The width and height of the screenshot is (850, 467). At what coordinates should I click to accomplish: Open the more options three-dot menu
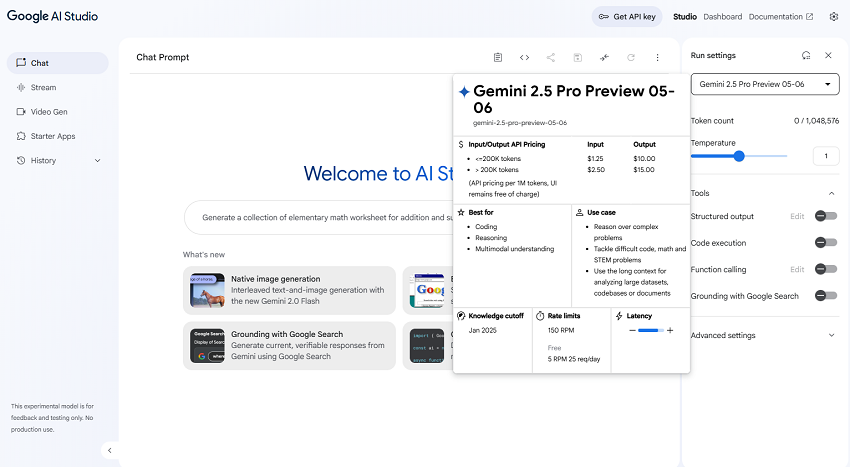[657, 57]
